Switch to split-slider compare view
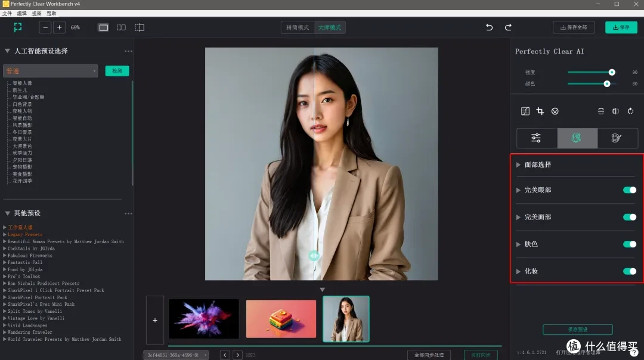Screen dimensions: 644x360 pos(140,27)
